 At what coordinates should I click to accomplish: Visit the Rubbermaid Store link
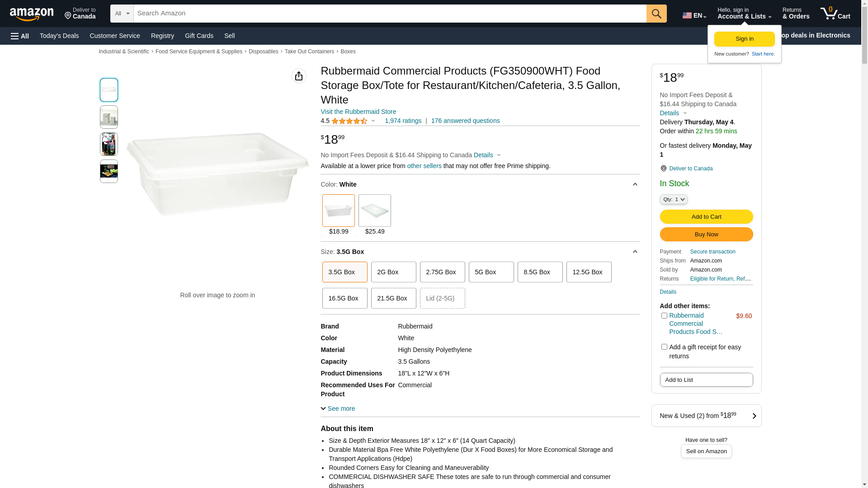click(359, 112)
